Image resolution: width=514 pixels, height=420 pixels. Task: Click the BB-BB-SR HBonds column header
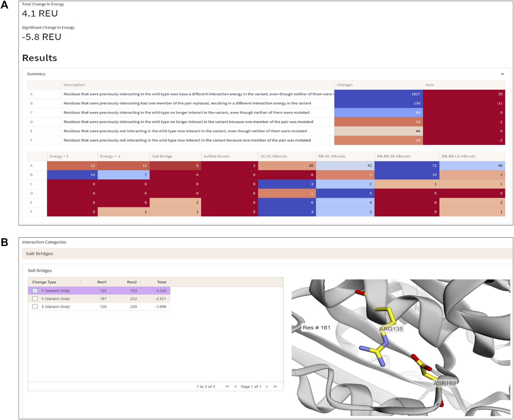pos(394,156)
